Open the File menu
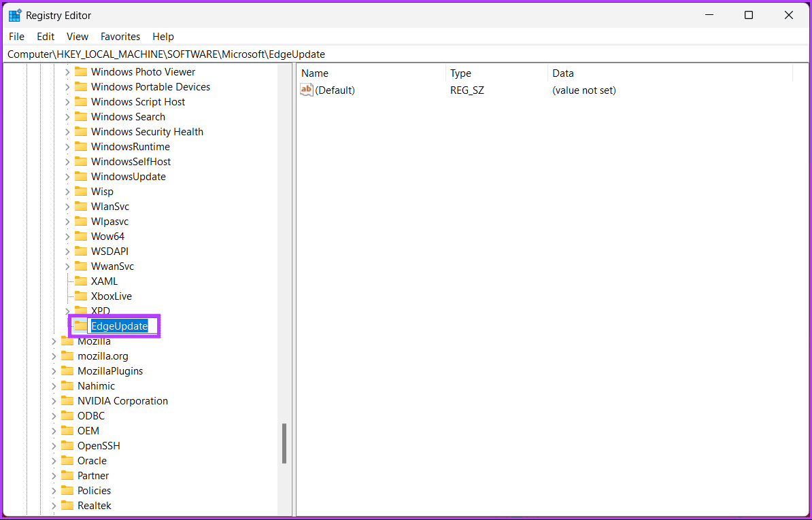 pyautogui.click(x=16, y=37)
